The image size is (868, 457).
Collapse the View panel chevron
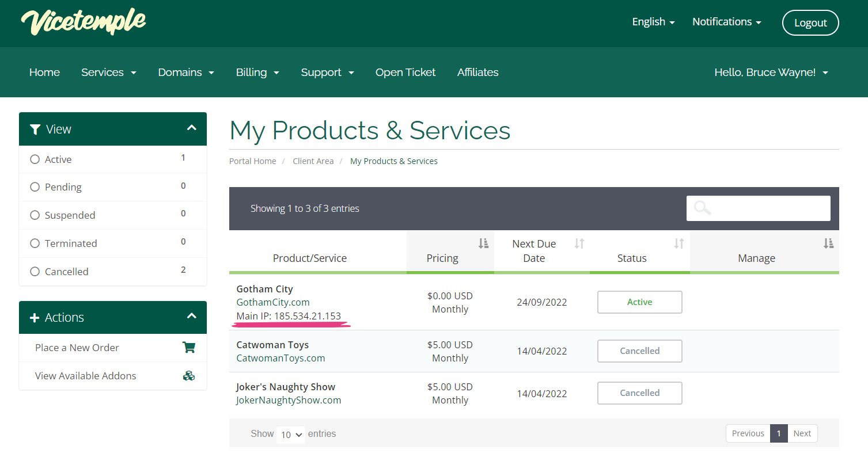pyautogui.click(x=192, y=128)
